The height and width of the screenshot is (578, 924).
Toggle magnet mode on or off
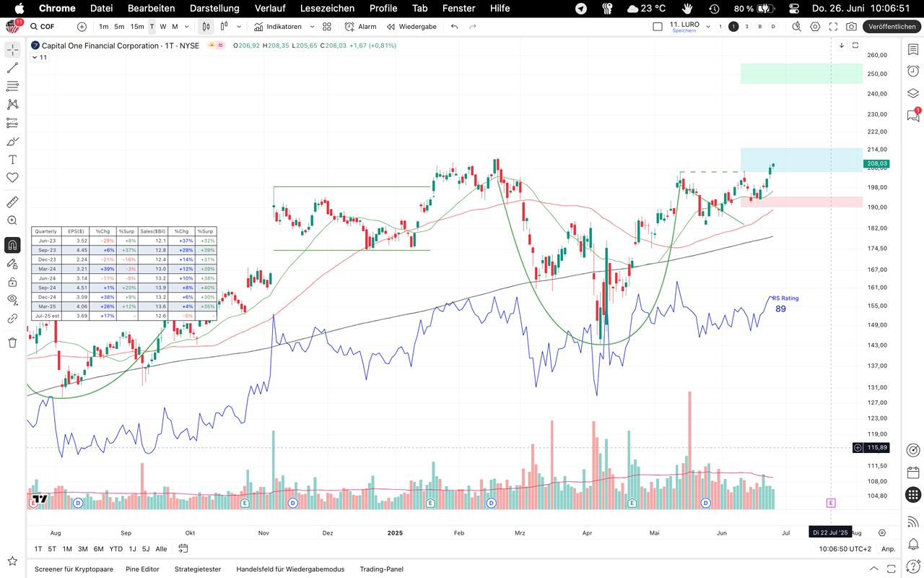click(12, 245)
